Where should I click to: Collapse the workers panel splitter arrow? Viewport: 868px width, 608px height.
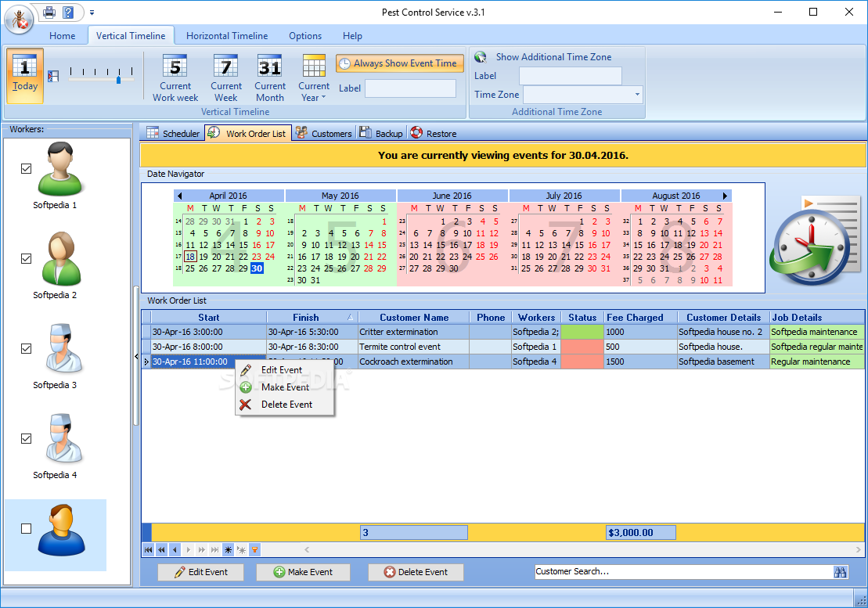[x=136, y=357]
